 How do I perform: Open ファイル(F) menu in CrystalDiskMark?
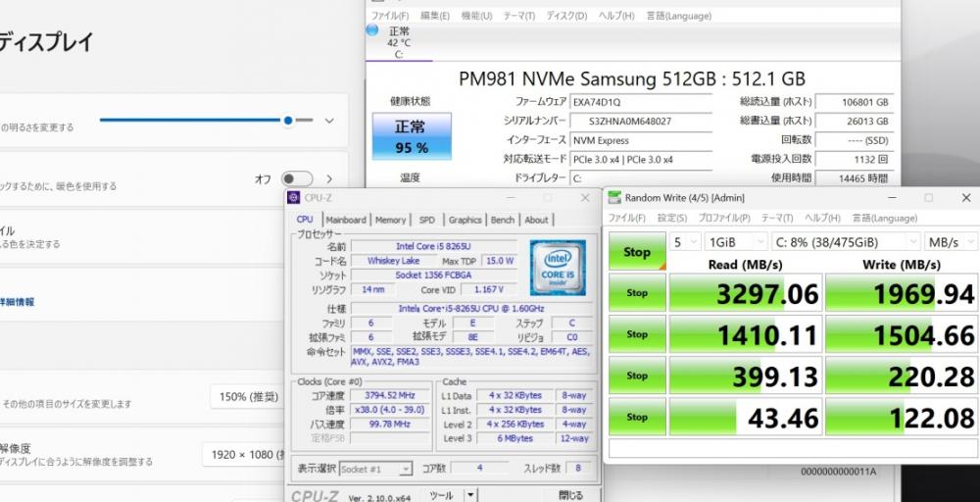(x=627, y=219)
